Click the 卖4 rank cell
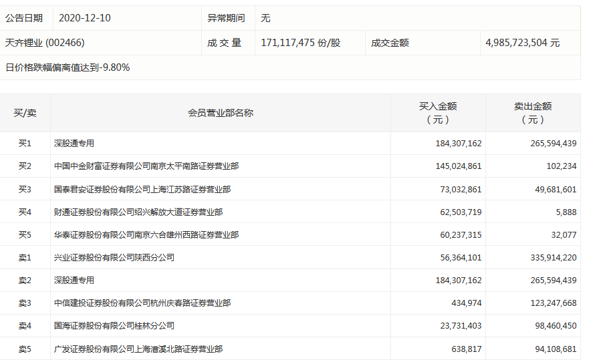This screenshot has width=591, height=364. point(25,326)
